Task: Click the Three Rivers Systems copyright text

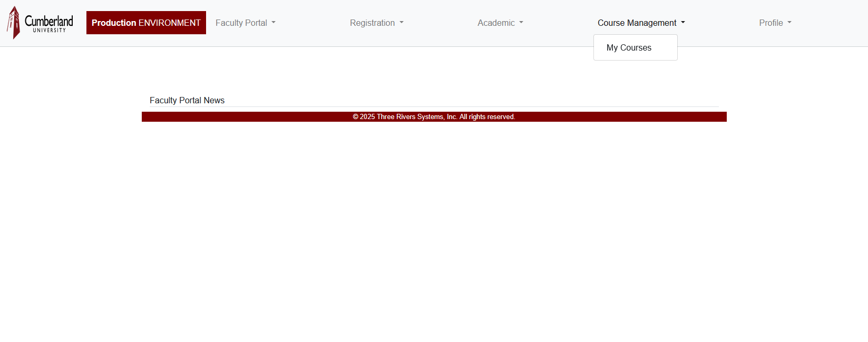Action: 434,117
